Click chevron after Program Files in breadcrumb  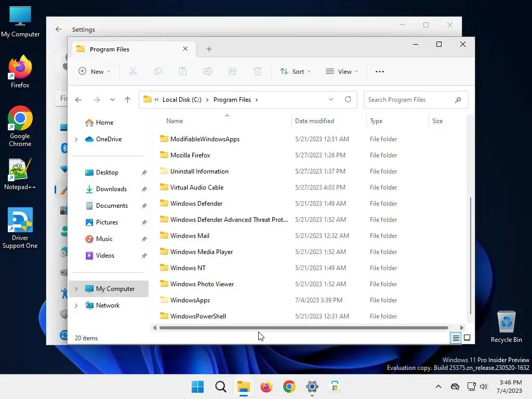click(257, 100)
